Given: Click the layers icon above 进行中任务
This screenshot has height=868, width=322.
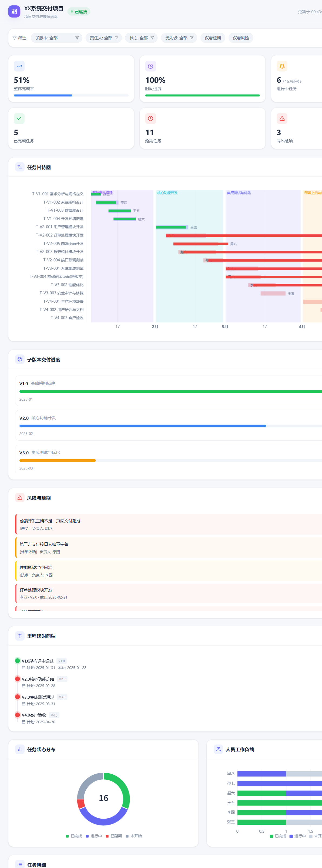Looking at the screenshot, I should click(x=282, y=66).
